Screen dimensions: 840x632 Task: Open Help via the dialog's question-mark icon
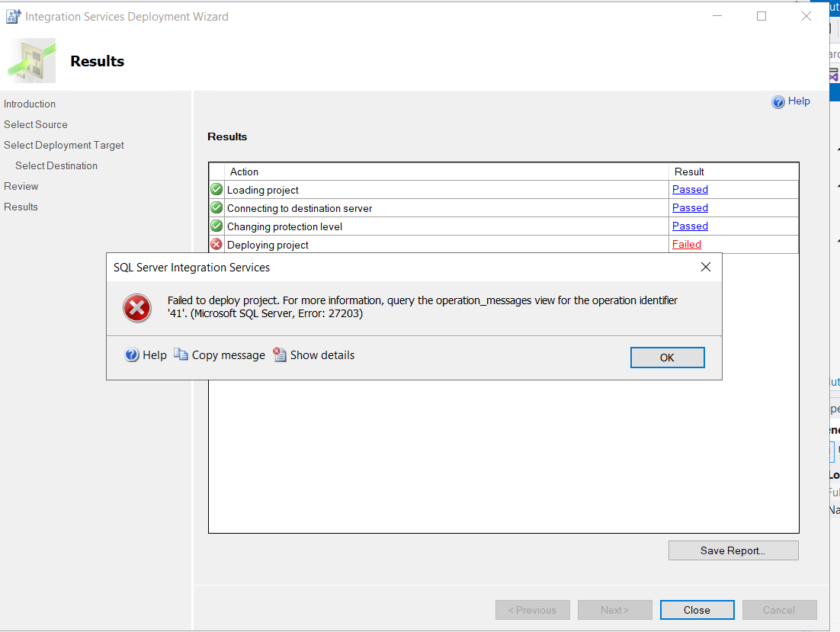point(130,354)
